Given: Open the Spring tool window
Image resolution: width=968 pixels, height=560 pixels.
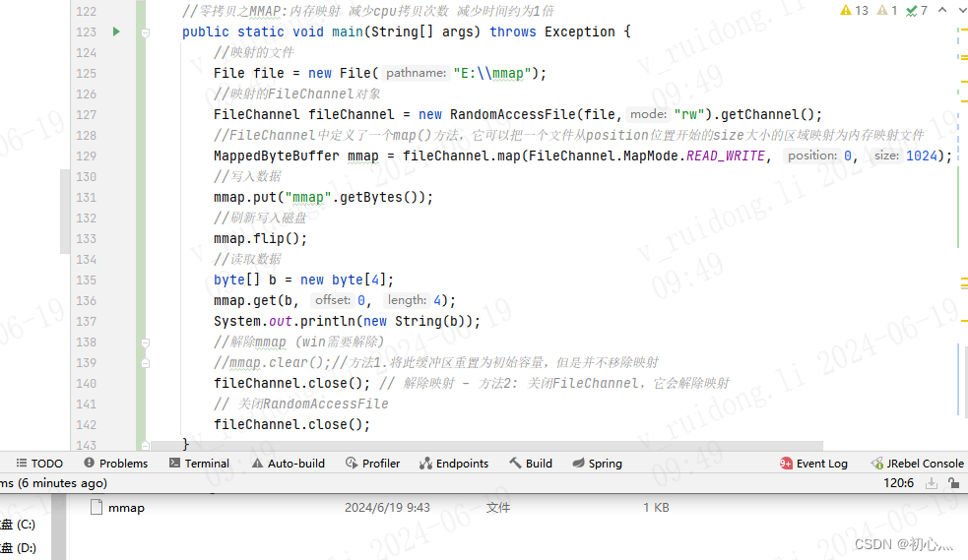Looking at the screenshot, I should [x=597, y=464].
